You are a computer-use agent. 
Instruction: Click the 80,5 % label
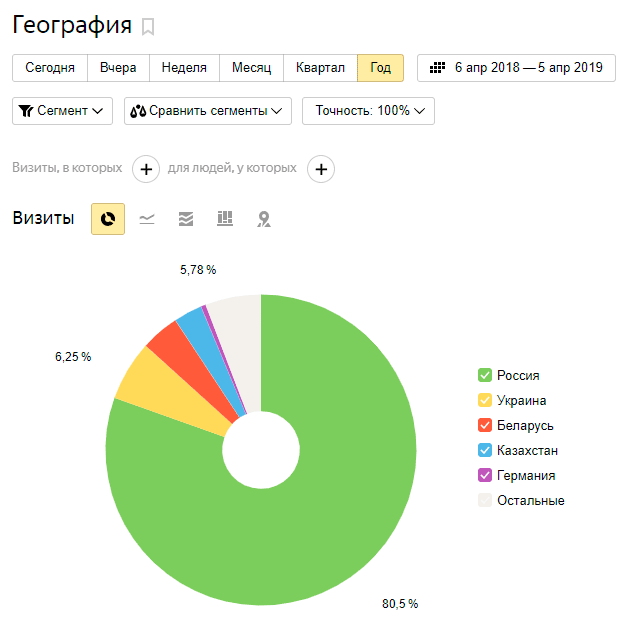400,604
